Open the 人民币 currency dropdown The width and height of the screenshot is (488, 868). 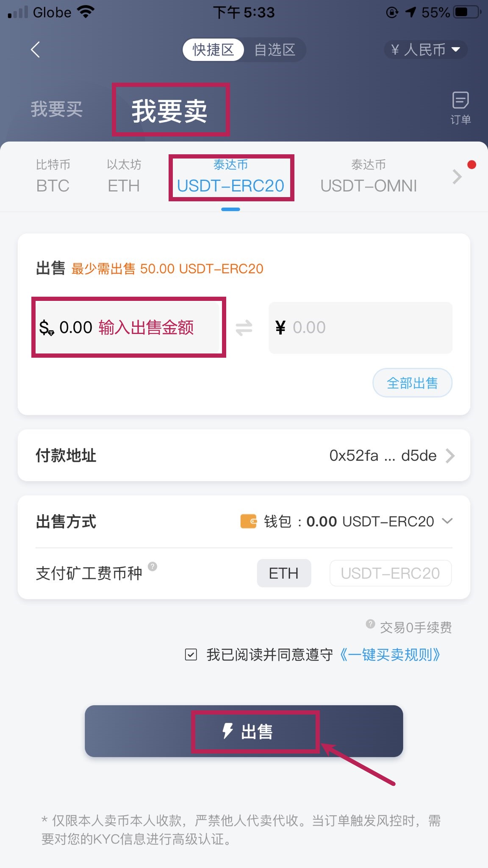click(x=426, y=50)
